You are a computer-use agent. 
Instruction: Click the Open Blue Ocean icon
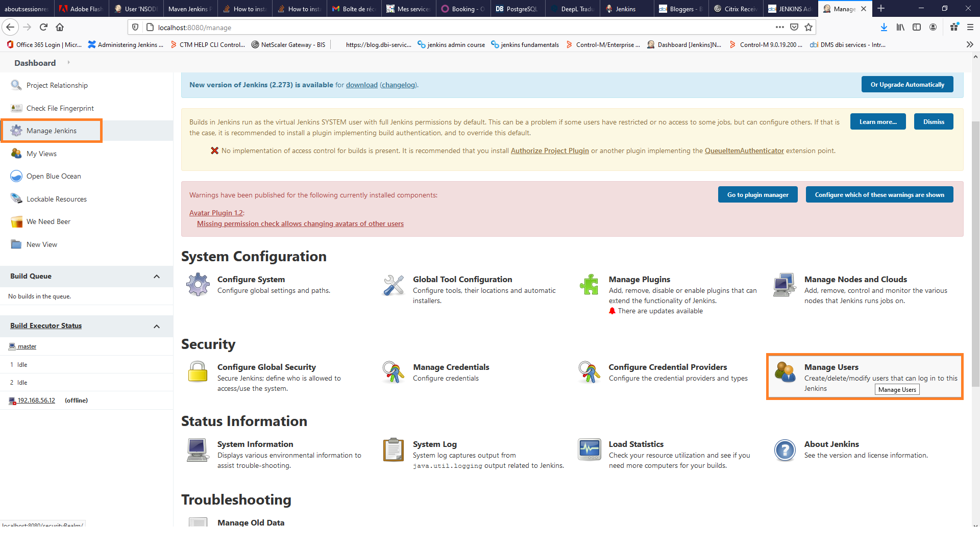16,176
